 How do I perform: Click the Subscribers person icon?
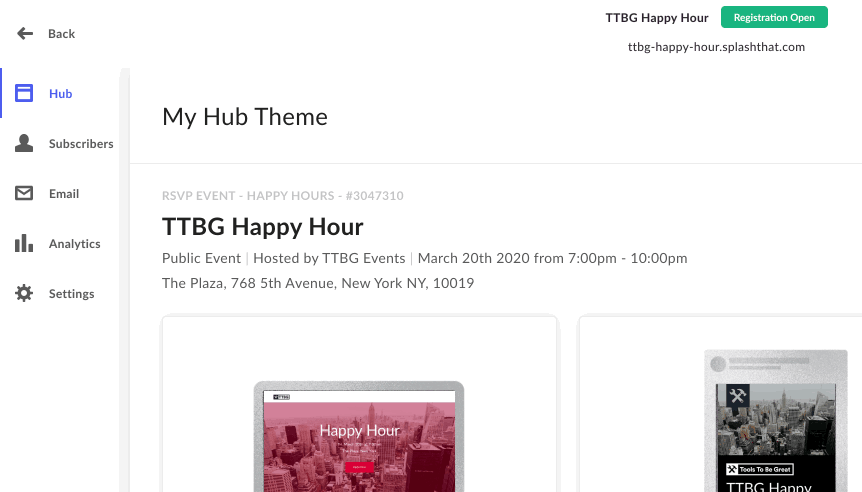coord(24,143)
